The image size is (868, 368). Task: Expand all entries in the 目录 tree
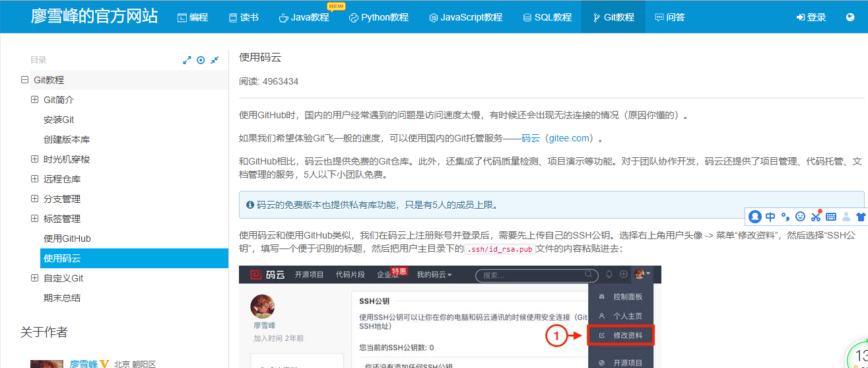(187, 60)
